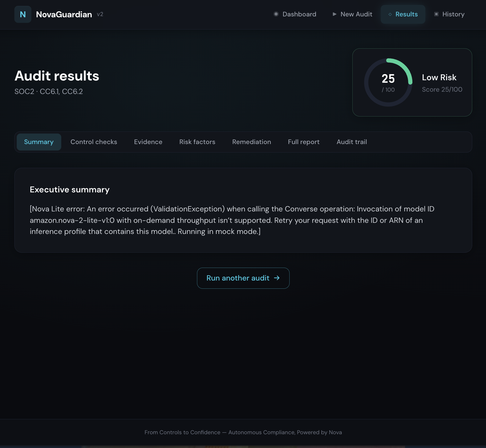The image size is (486, 448).
Task: Open the Full report tab
Action: [x=304, y=142]
